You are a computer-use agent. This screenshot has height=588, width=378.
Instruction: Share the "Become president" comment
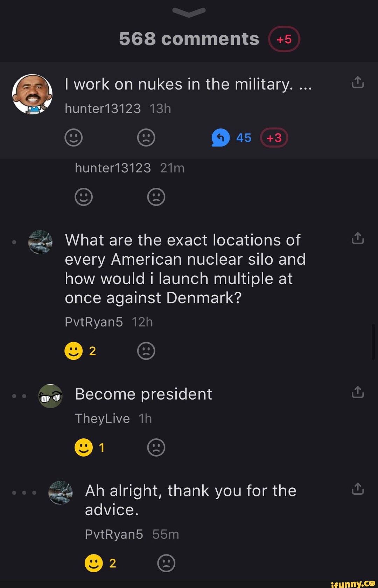[358, 393]
